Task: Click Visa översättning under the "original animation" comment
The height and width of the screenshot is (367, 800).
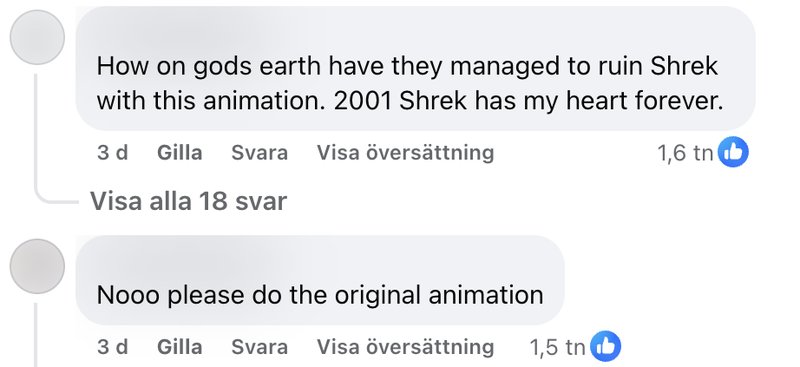Action: coord(405,347)
